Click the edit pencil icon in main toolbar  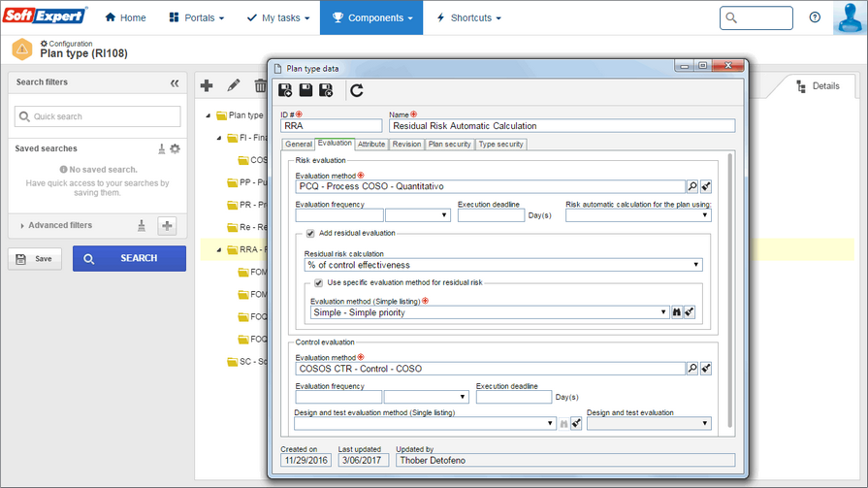pos(234,85)
